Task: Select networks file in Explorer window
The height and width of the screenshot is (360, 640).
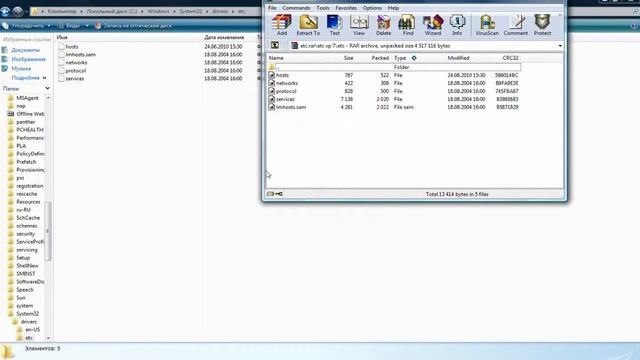Action: coord(76,62)
